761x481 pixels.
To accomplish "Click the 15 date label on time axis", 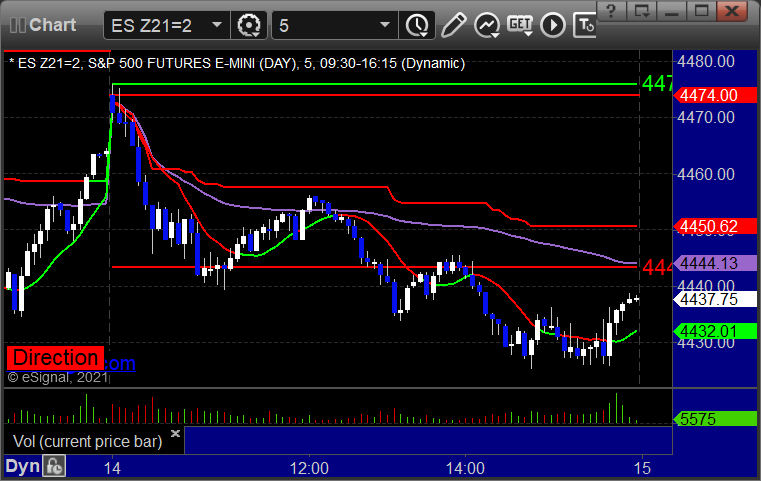I will 642,468.
